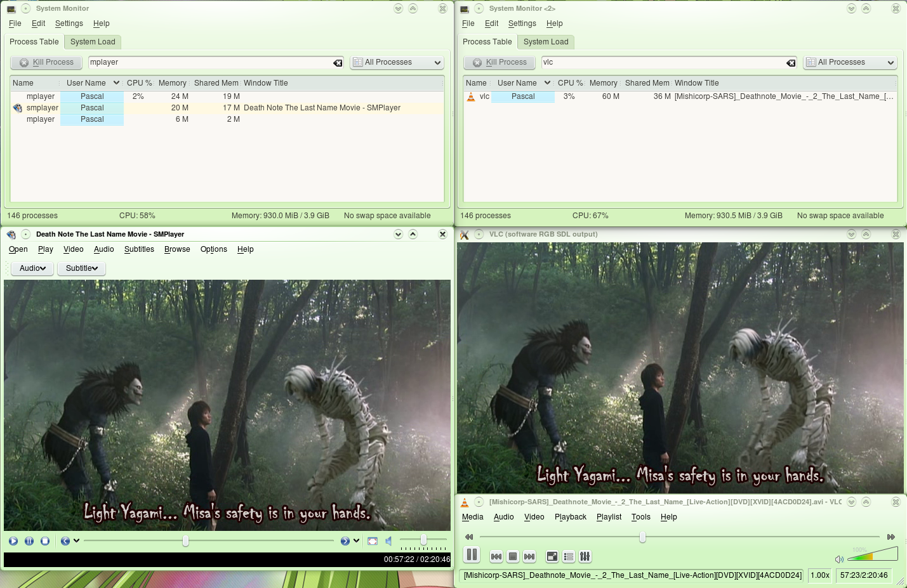907x588 pixels.
Task: Switch to System Load tab in left monitor
Action: (x=93, y=42)
